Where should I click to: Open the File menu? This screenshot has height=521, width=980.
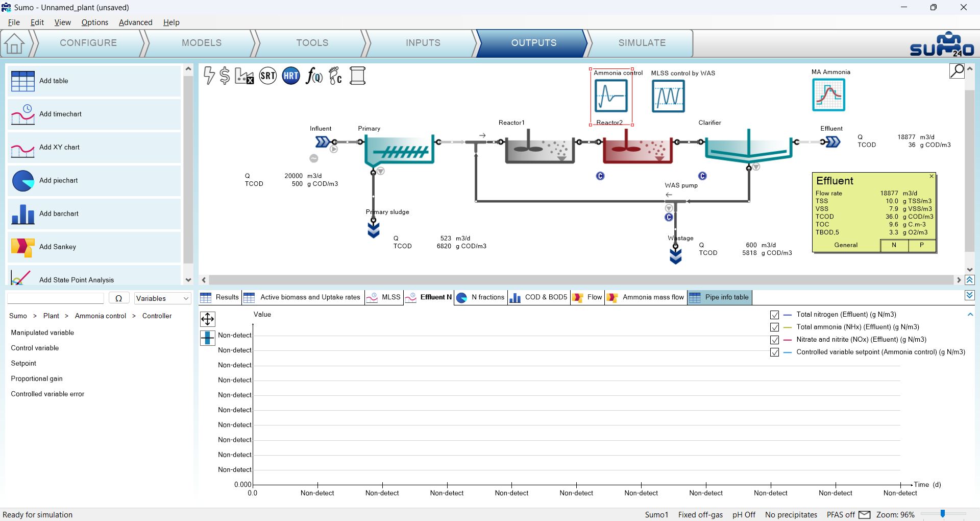click(x=14, y=22)
